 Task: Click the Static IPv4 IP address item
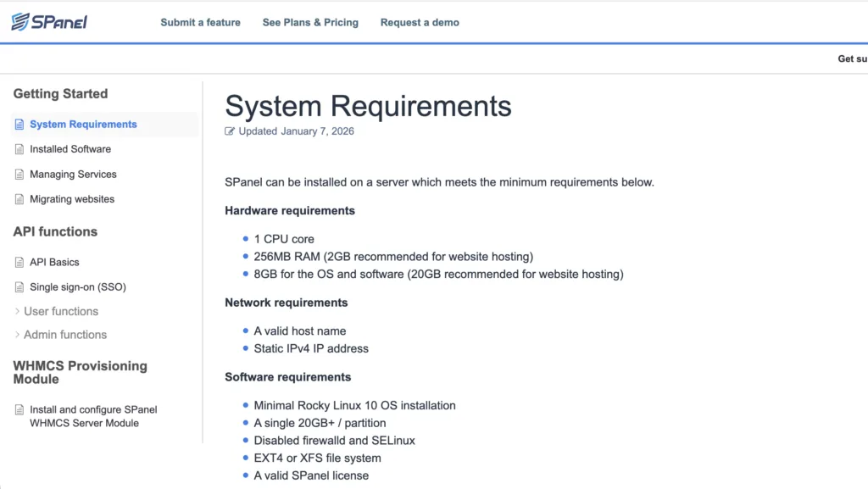pyautogui.click(x=311, y=348)
